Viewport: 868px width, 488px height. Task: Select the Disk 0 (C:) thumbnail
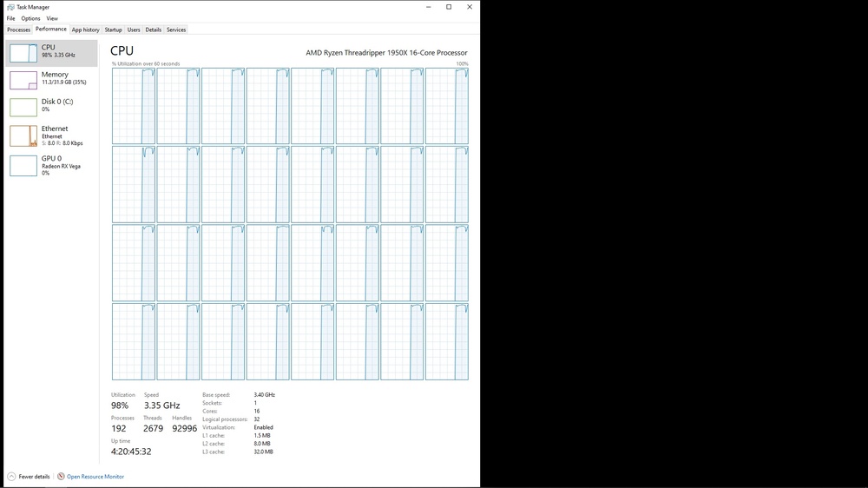[x=23, y=107]
